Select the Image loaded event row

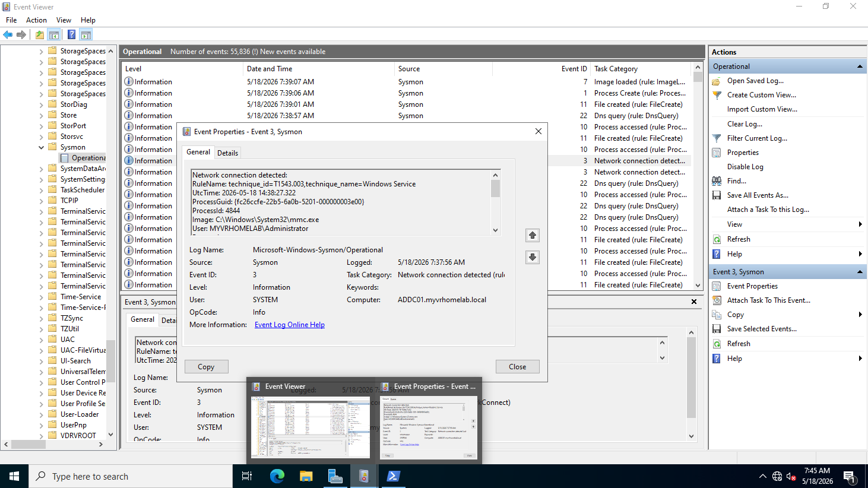407,82
